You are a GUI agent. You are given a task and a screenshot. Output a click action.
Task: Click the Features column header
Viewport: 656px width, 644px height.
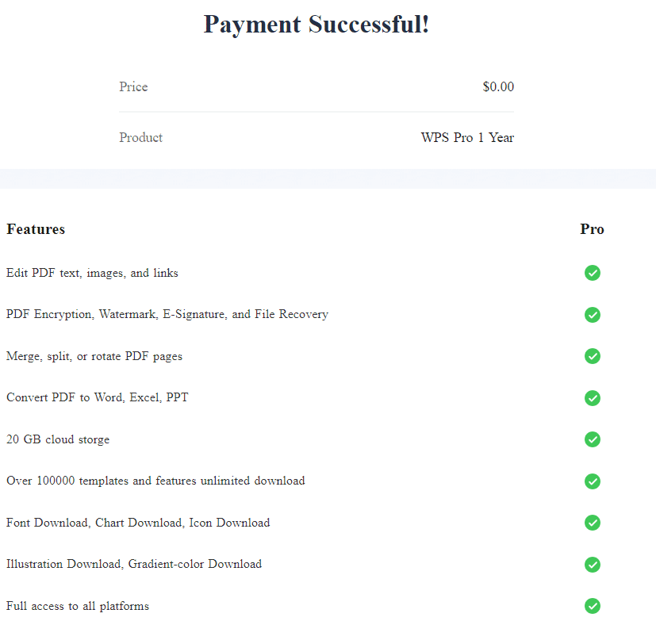pos(36,229)
